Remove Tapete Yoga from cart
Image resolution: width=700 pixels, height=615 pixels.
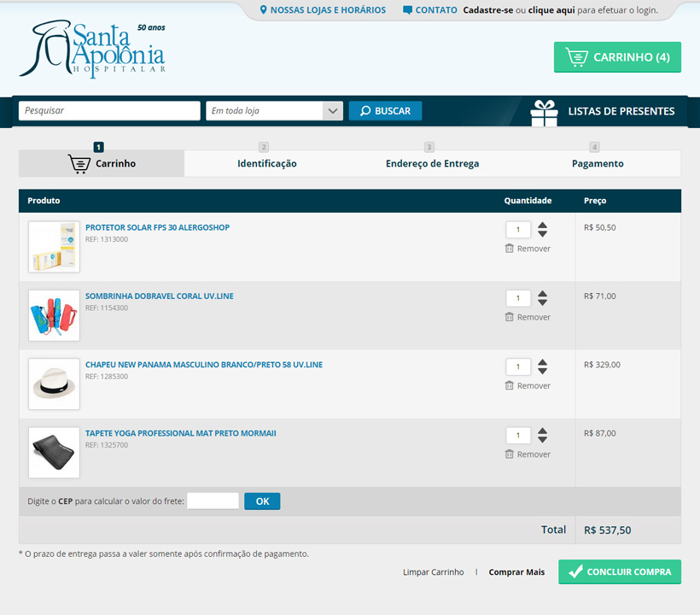[528, 454]
